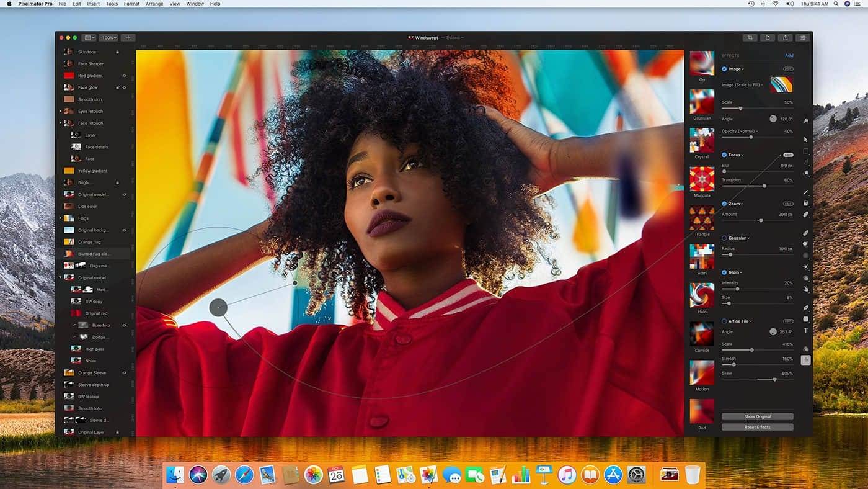Image resolution: width=868 pixels, height=489 pixels.
Task: Enable the Affine Tile effect checkbox
Action: 724,321
